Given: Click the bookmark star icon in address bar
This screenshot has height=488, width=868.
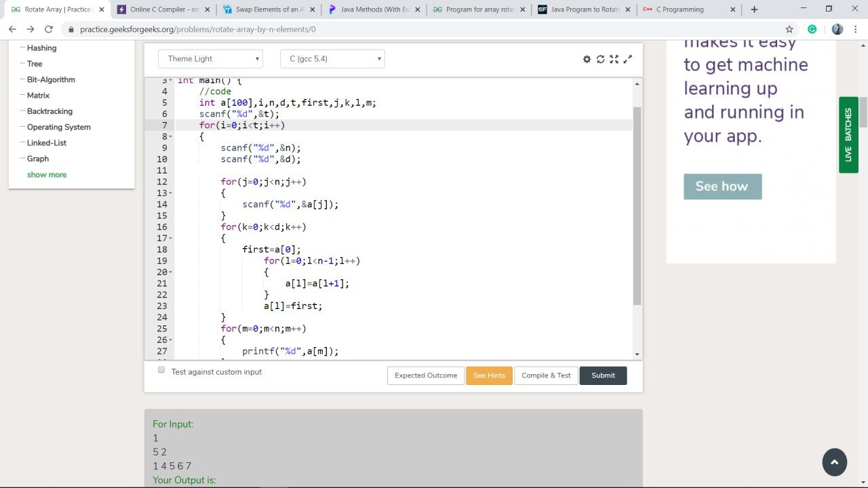Looking at the screenshot, I should pyautogui.click(x=789, y=29).
